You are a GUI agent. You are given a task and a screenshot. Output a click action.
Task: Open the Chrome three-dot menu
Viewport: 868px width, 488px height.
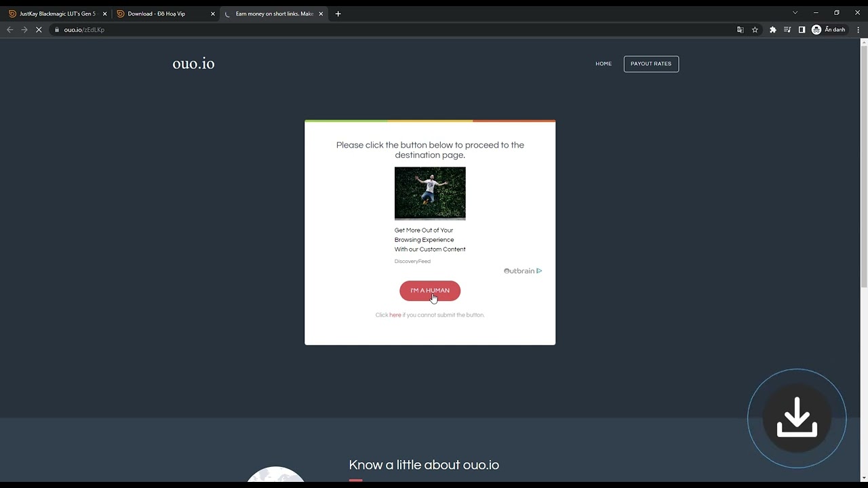(858, 30)
